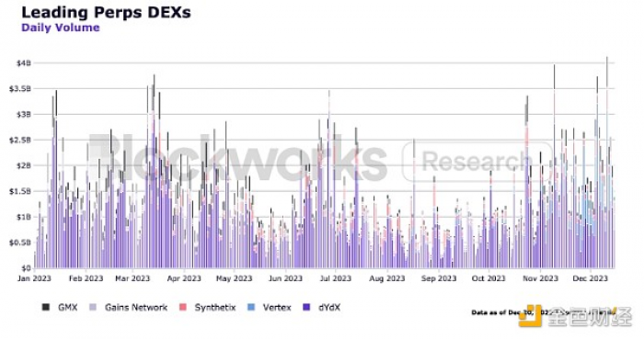Click the GMX dark gray legend swatch
Viewport: 644px width, 339px height.
pos(46,307)
